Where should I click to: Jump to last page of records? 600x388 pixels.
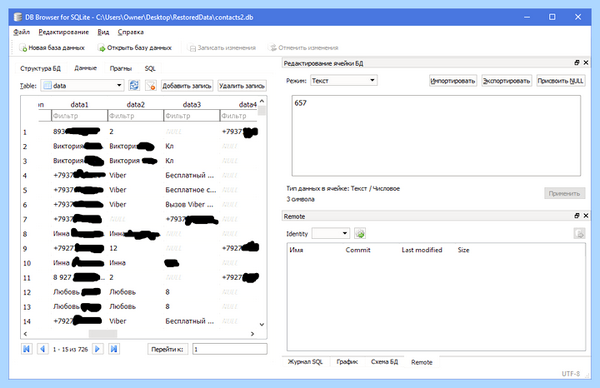[114, 349]
